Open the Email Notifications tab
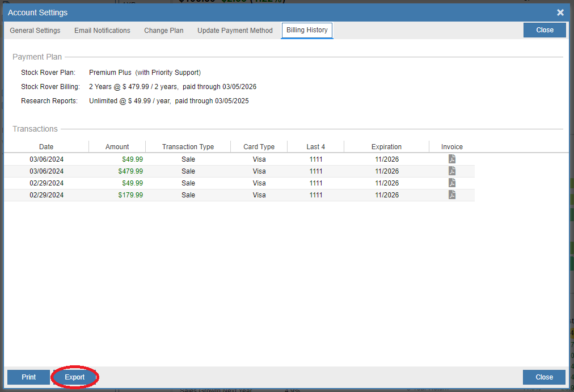 click(x=102, y=31)
